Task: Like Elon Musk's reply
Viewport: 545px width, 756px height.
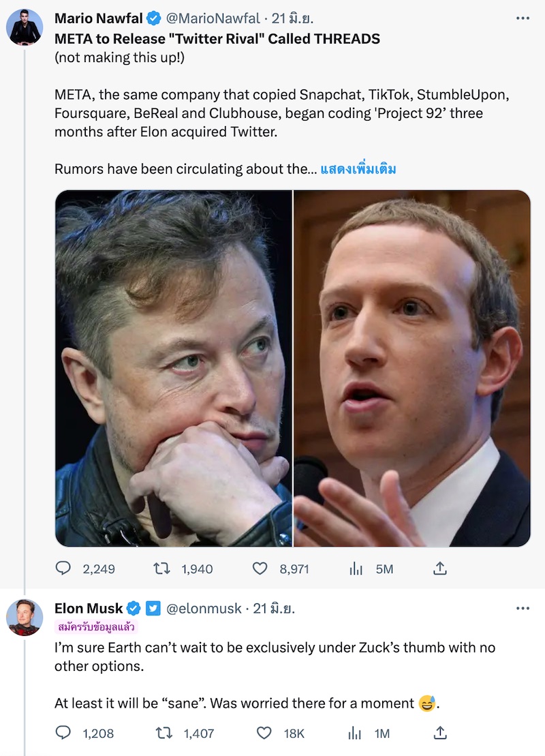Action: (x=264, y=733)
